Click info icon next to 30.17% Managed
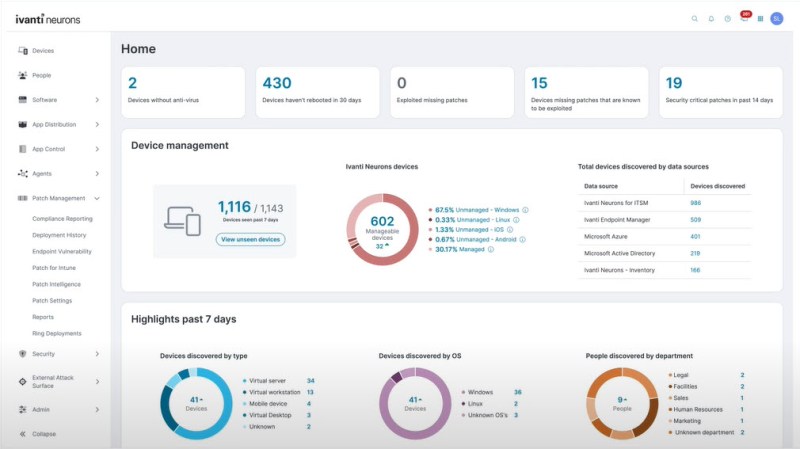The height and width of the screenshot is (449, 800). coord(490,250)
